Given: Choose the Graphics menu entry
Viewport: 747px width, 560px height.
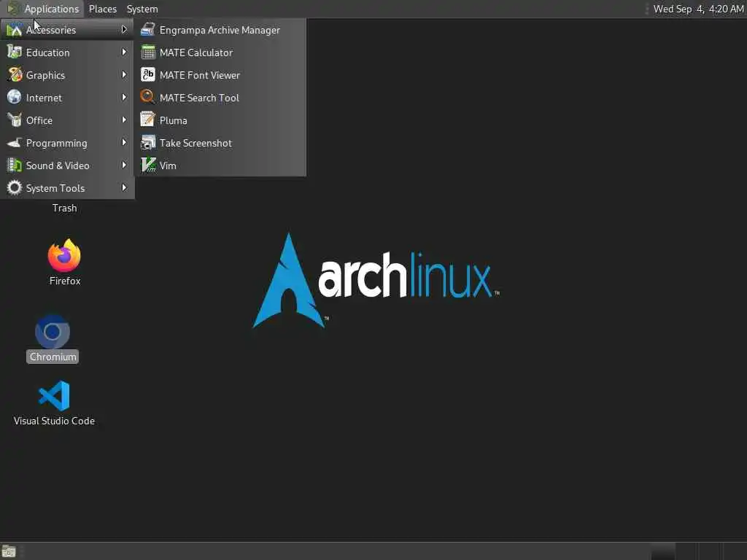Looking at the screenshot, I should [x=67, y=75].
